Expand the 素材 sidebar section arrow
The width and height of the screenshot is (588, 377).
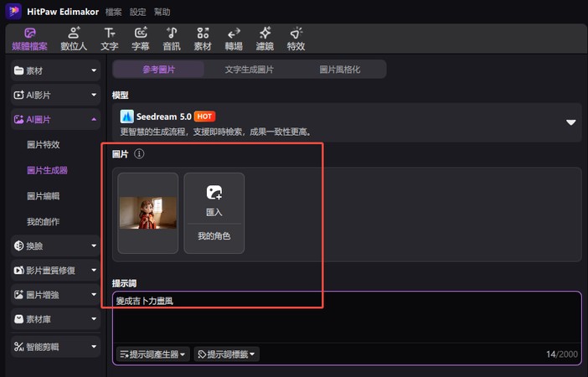click(x=94, y=70)
